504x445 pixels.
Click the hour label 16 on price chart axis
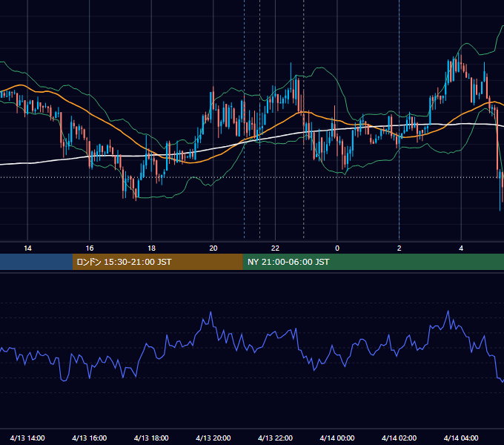(x=90, y=248)
